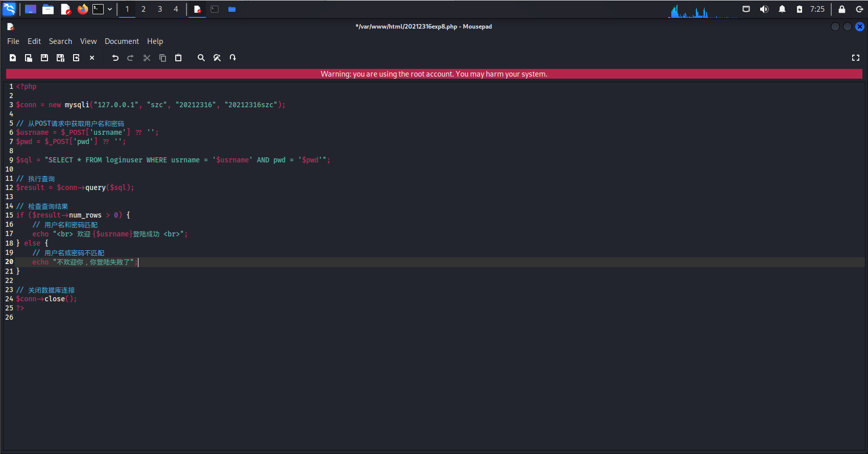Create a new document in Mousepad
868x454 pixels.
point(13,58)
